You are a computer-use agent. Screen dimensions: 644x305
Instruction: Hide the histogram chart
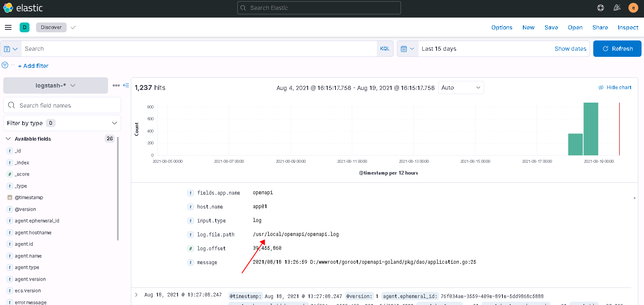615,87
